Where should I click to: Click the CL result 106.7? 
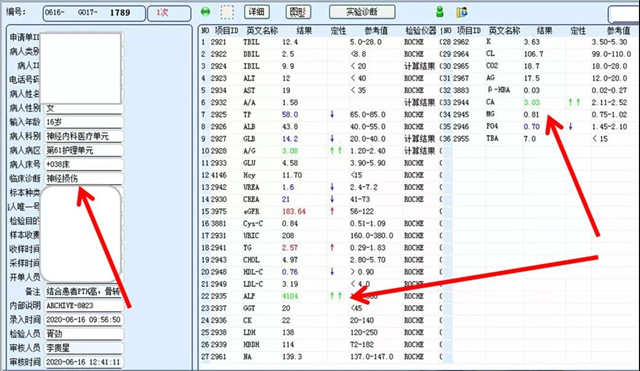(x=533, y=54)
